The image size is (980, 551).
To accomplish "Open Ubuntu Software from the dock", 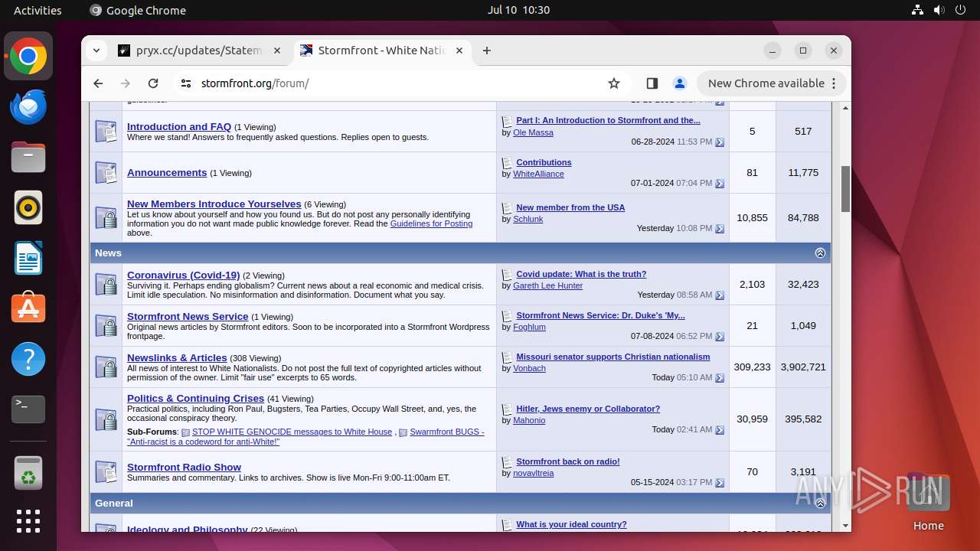I will [x=28, y=308].
